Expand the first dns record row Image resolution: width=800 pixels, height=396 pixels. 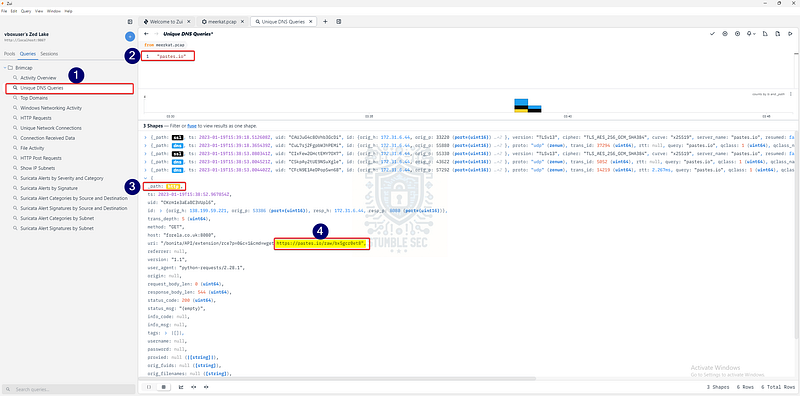click(145, 144)
